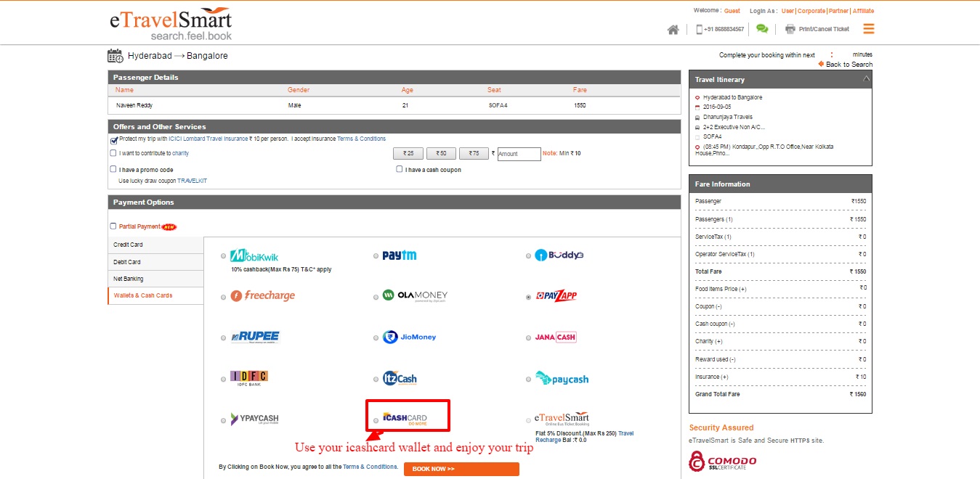Click the eTravelSmart logo in the header
Image resolution: width=980 pixels, height=479 pixels.
[171, 23]
